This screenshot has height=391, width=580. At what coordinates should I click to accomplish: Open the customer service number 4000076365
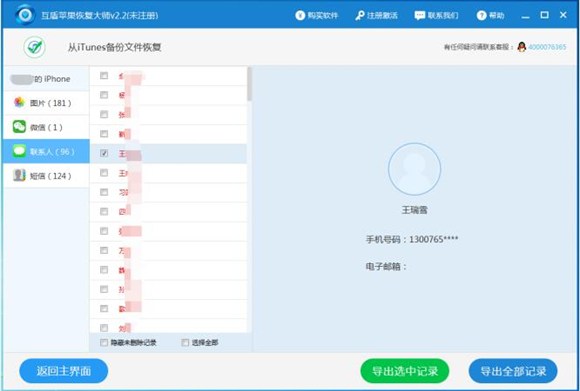[x=547, y=47]
